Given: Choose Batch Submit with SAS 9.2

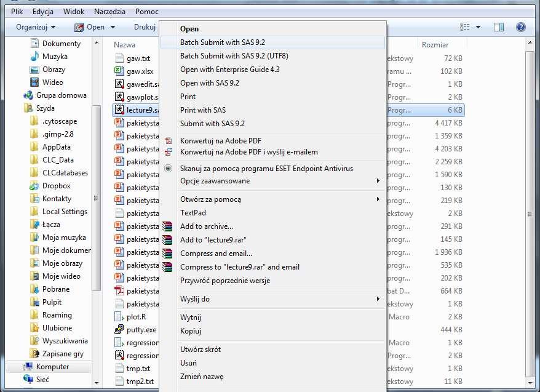Looking at the screenshot, I should pos(272,42).
